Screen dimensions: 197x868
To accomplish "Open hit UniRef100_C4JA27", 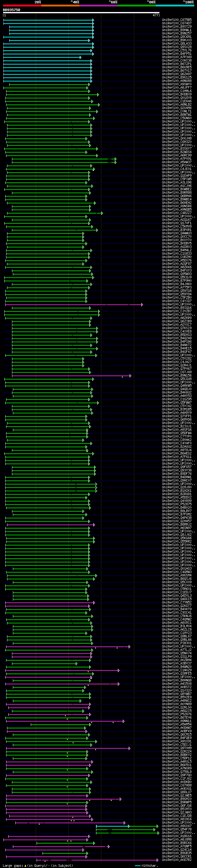I will coord(177,362).
